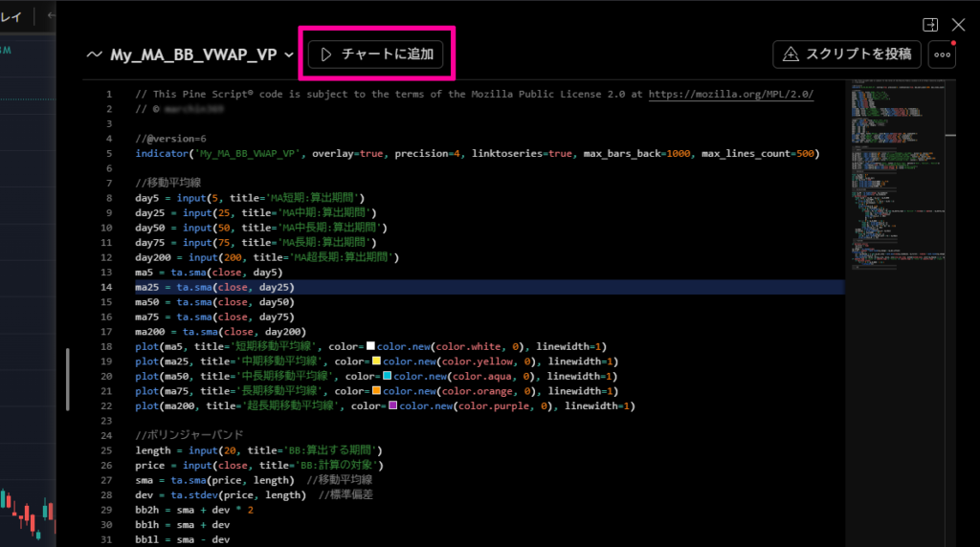Open the mozilla.org MPL 2.0 link
The image size is (980, 547).
[x=731, y=94]
